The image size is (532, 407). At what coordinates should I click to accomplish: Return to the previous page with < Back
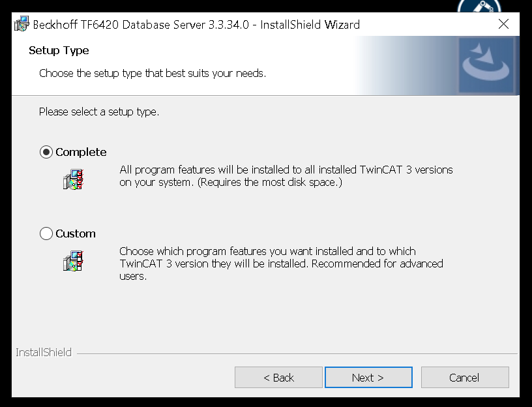(x=278, y=377)
